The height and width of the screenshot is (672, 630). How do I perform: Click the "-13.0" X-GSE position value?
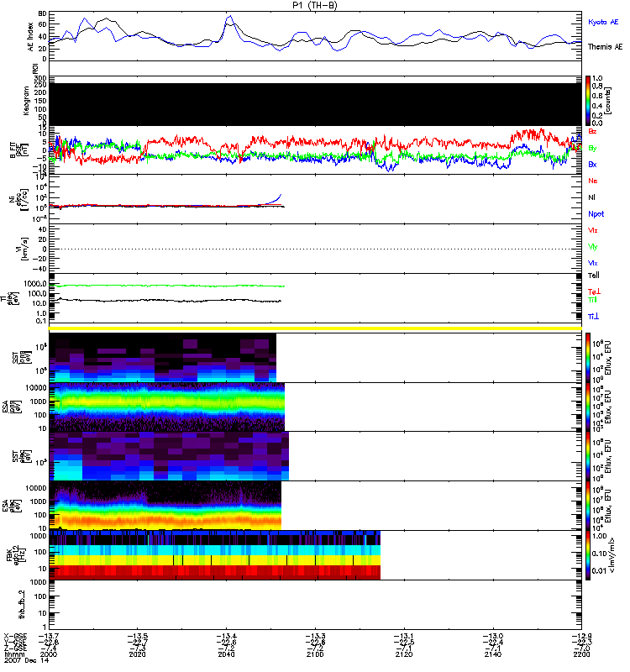pyautogui.click(x=493, y=636)
